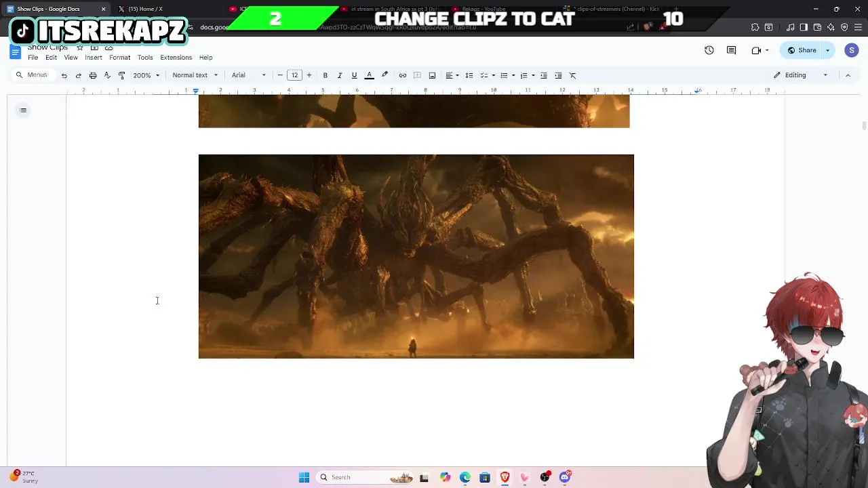Open the Share options arrow
868x488 pixels.
(827, 50)
